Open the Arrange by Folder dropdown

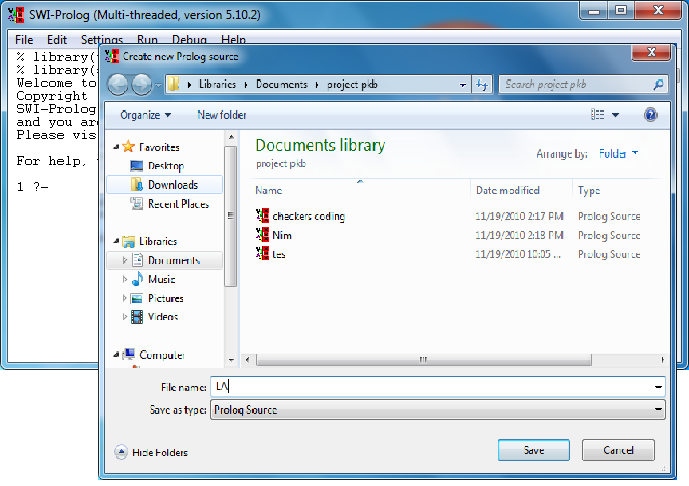pos(618,154)
